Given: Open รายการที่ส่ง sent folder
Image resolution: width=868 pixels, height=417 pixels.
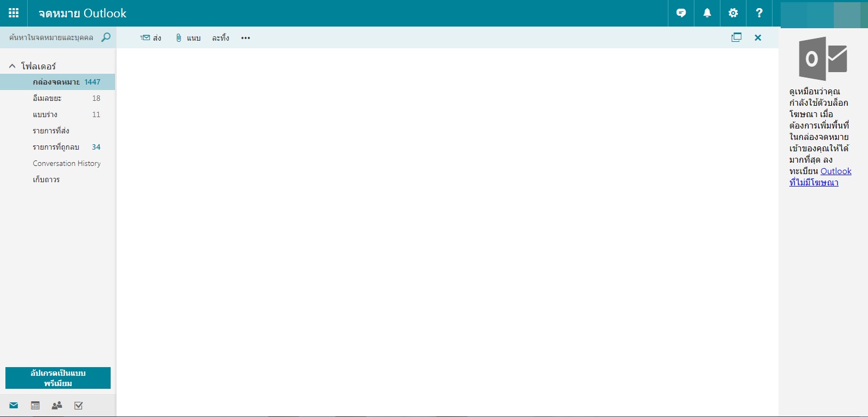Looking at the screenshot, I should [x=58, y=131].
